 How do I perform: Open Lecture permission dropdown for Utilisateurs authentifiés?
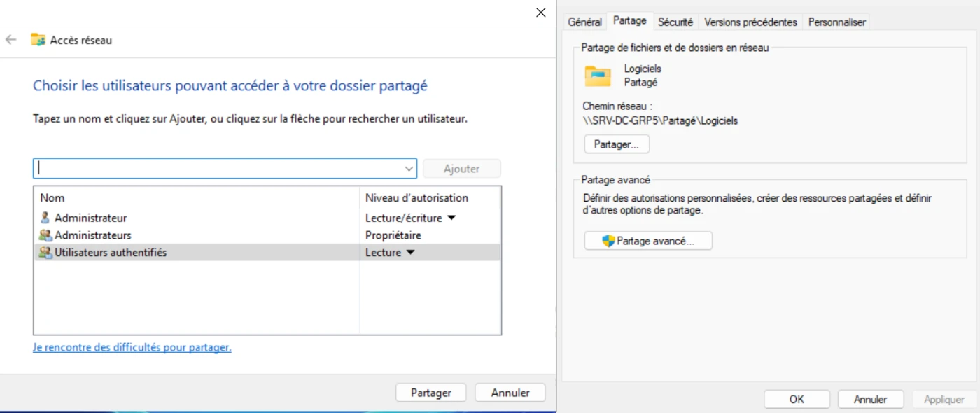411,253
